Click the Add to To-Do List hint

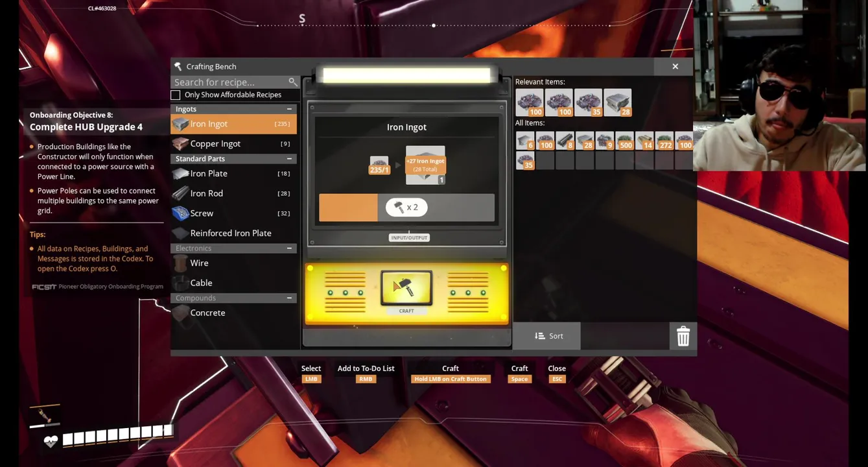pos(366,374)
